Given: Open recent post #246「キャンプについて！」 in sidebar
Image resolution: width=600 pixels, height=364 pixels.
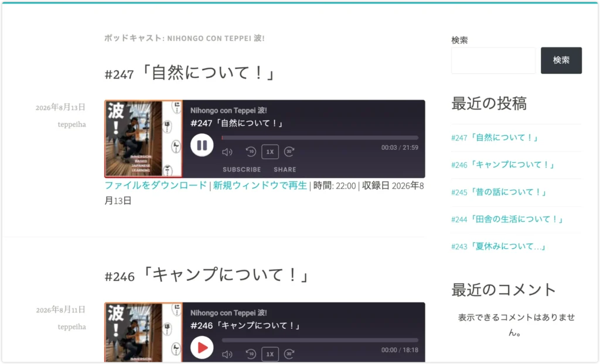Looking at the screenshot, I should (503, 165).
